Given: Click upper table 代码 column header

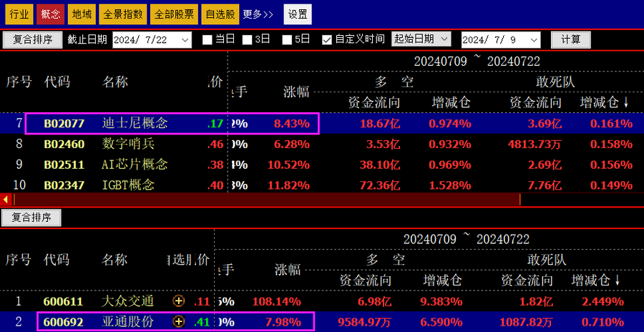Looking at the screenshot, I should [x=57, y=82].
